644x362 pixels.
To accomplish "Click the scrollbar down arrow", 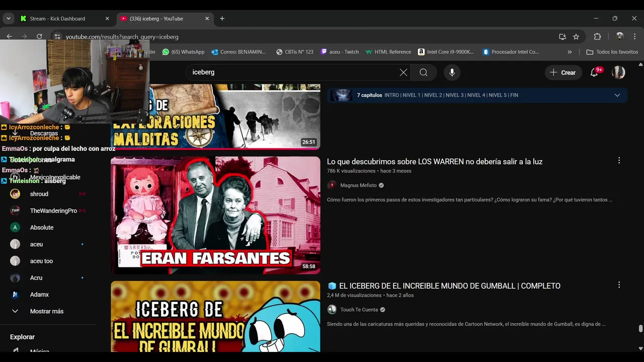I will (x=640, y=348).
